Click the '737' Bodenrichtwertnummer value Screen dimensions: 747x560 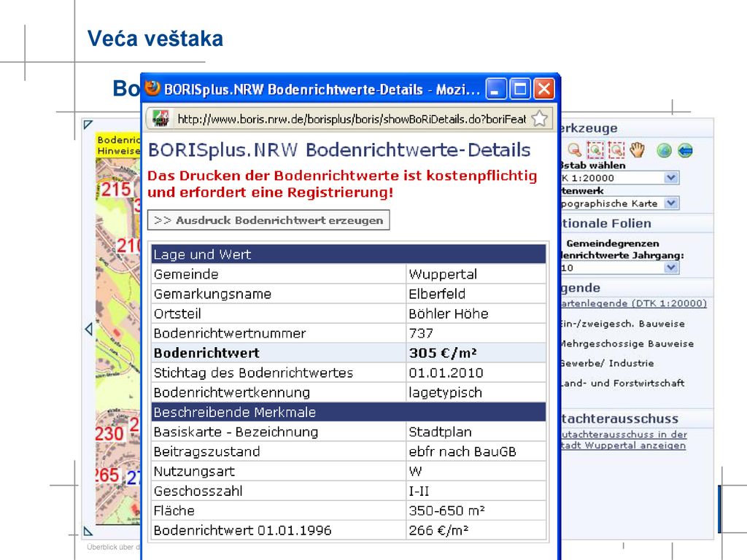(476, 332)
